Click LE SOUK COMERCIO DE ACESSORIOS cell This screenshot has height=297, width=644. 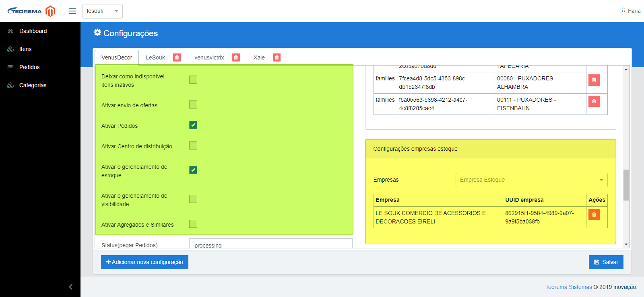click(438, 217)
